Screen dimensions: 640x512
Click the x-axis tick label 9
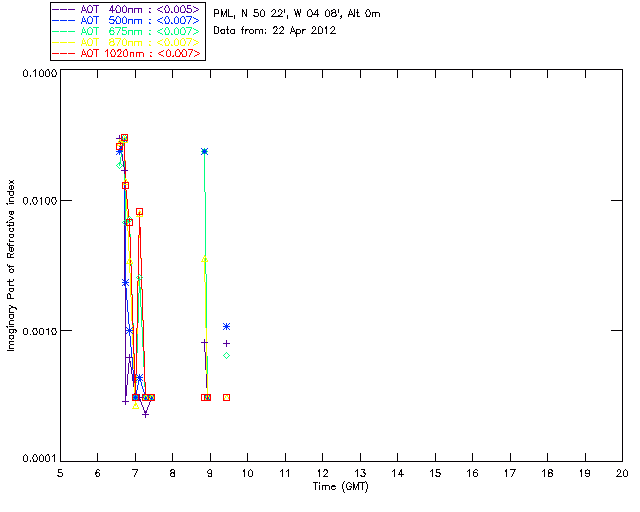210,473
